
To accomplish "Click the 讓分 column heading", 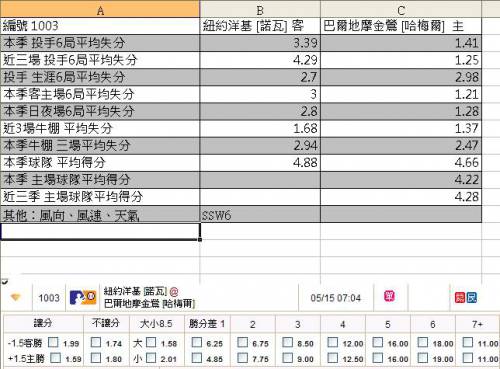I will click(x=43, y=323).
